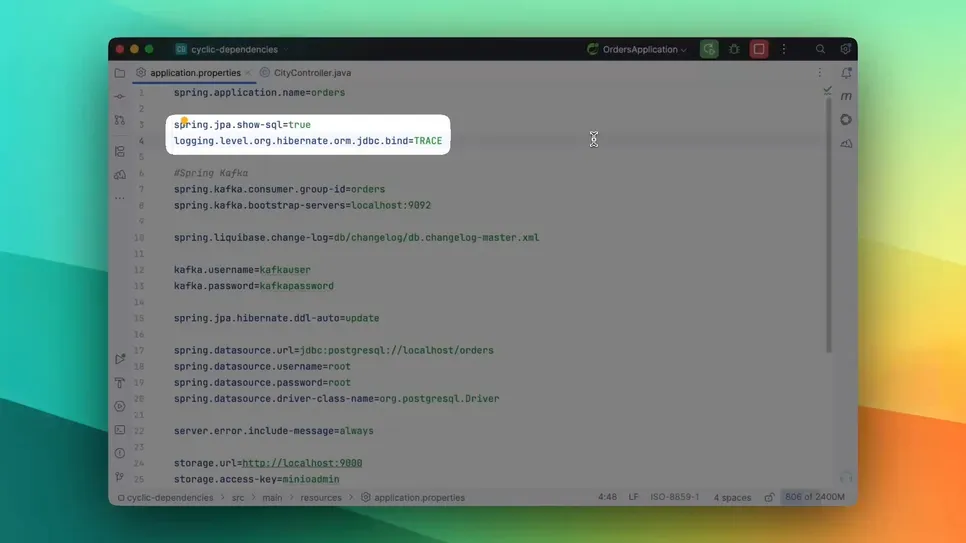Viewport: 966px width, 543px height.
Task: Toggle the read-only lock in status bar
Action: (x=769, y=497)
